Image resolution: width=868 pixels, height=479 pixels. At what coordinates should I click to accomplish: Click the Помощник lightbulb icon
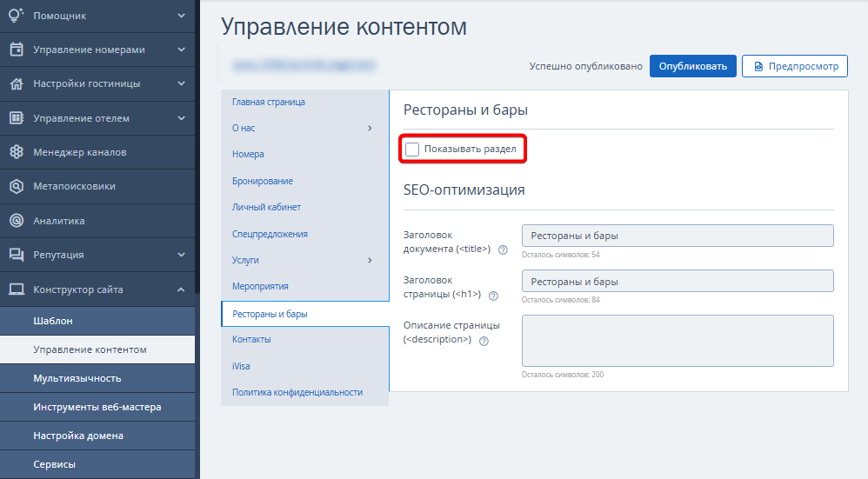point(17,15)
